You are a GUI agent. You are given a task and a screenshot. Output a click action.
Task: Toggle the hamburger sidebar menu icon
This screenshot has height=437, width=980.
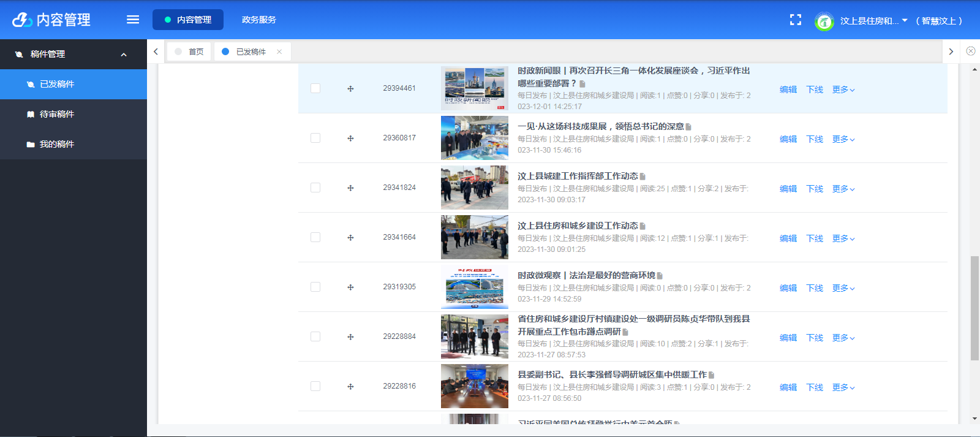coord(133,20)
